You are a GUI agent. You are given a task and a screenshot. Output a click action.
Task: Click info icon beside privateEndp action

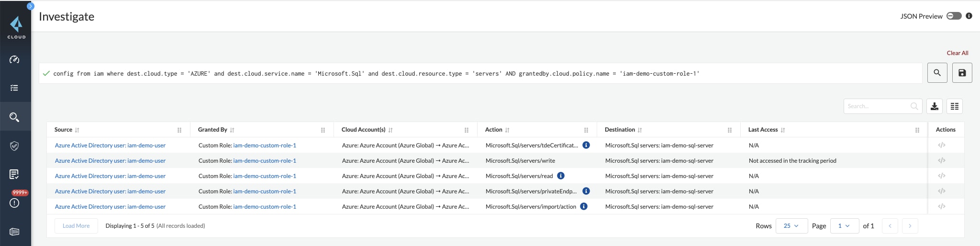(x=586, y=191)
